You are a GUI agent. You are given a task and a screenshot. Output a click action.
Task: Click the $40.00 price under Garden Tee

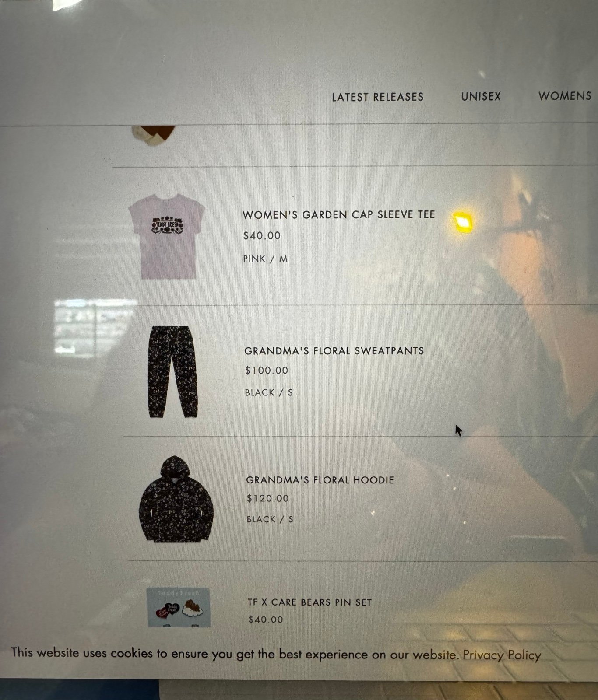click(262, 236)
